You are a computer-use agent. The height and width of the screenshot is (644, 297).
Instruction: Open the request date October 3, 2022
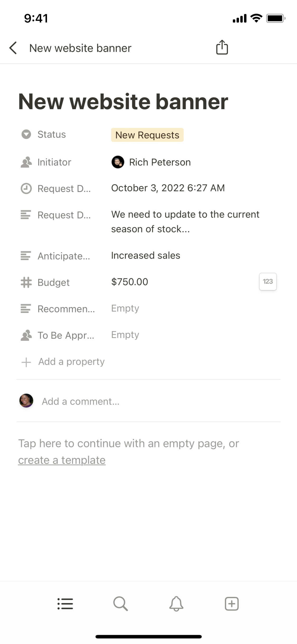(168, 188)
